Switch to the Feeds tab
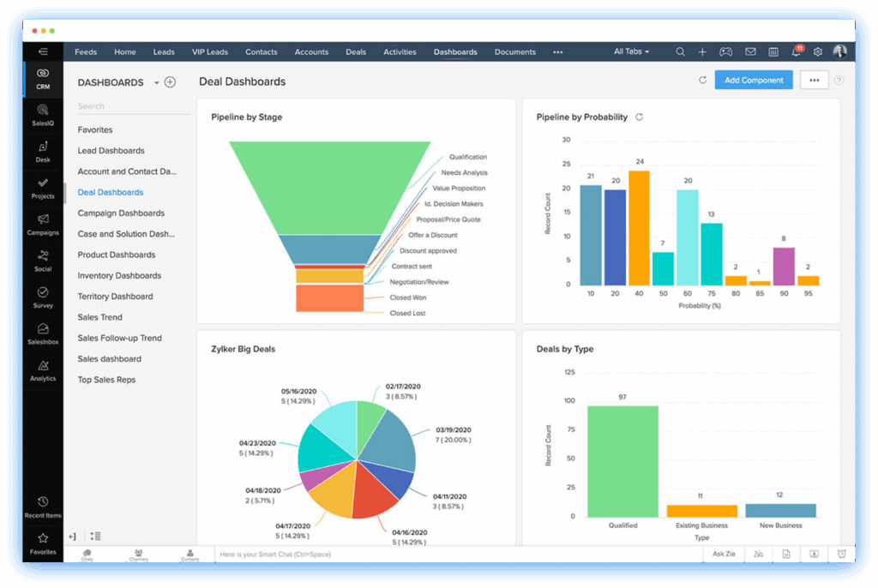Image resolution: width=878 pixels, height=588 pixels. pyautogui.click(x=86, y=51)
